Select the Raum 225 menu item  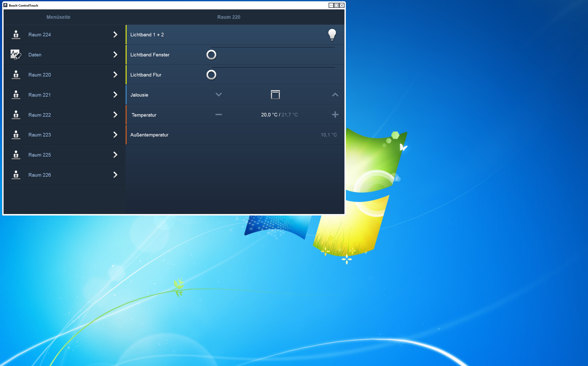[40, 155]
